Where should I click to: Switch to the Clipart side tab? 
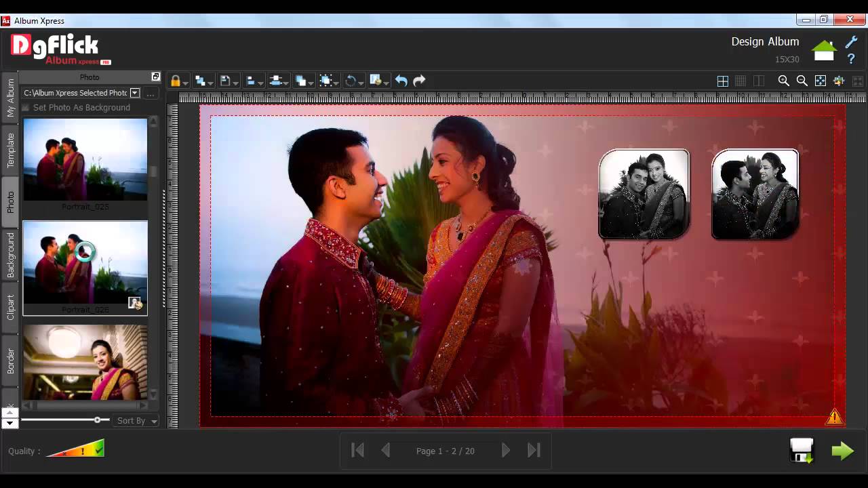tap(10, 308)
